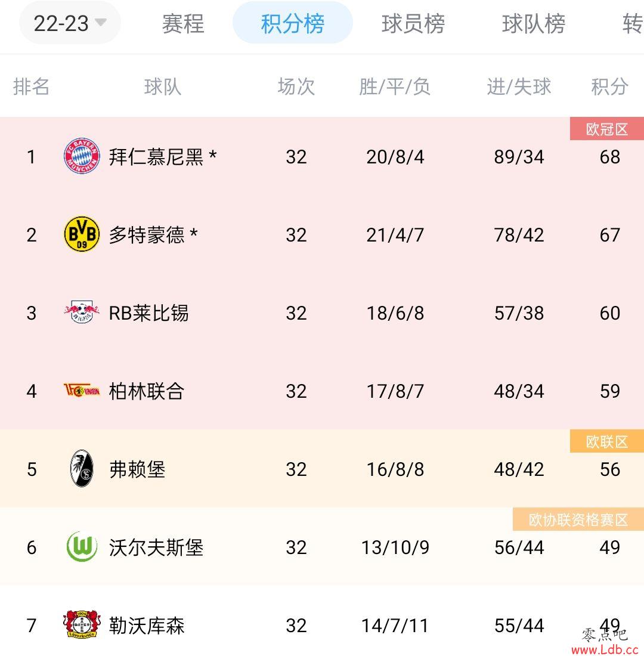The height and width of the screenshot is (656, 644).
Task: Switch to the 赛程 tab
Action: coord(183,23)
